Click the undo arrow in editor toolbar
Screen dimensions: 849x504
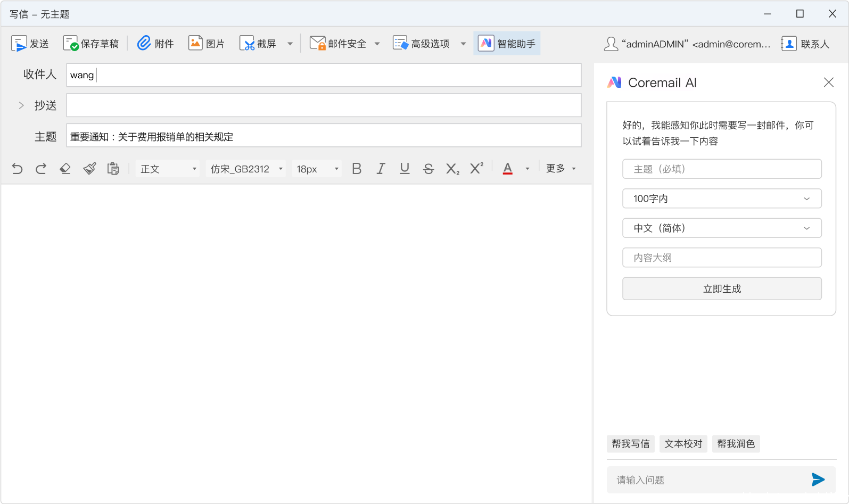[x=17, y=169]
